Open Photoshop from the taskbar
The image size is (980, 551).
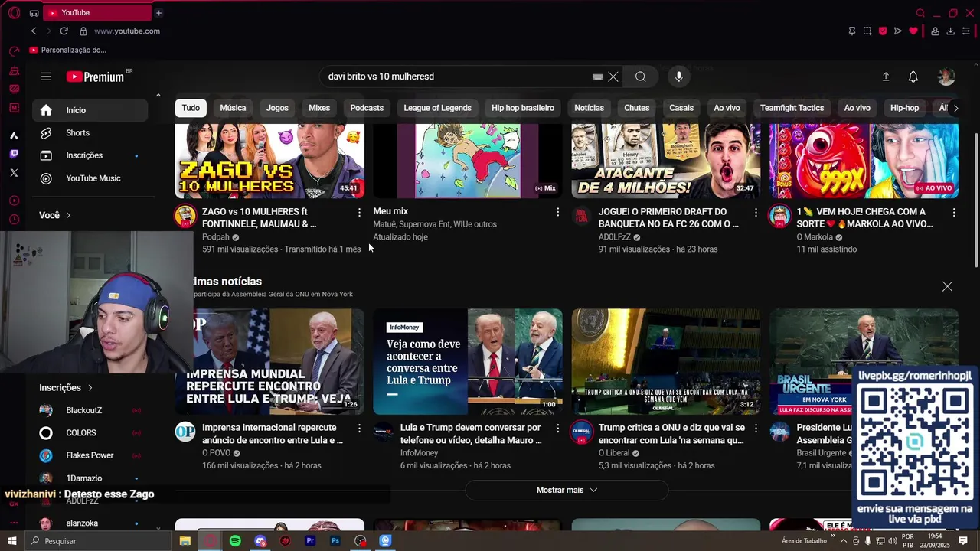[x=335, y=541]
